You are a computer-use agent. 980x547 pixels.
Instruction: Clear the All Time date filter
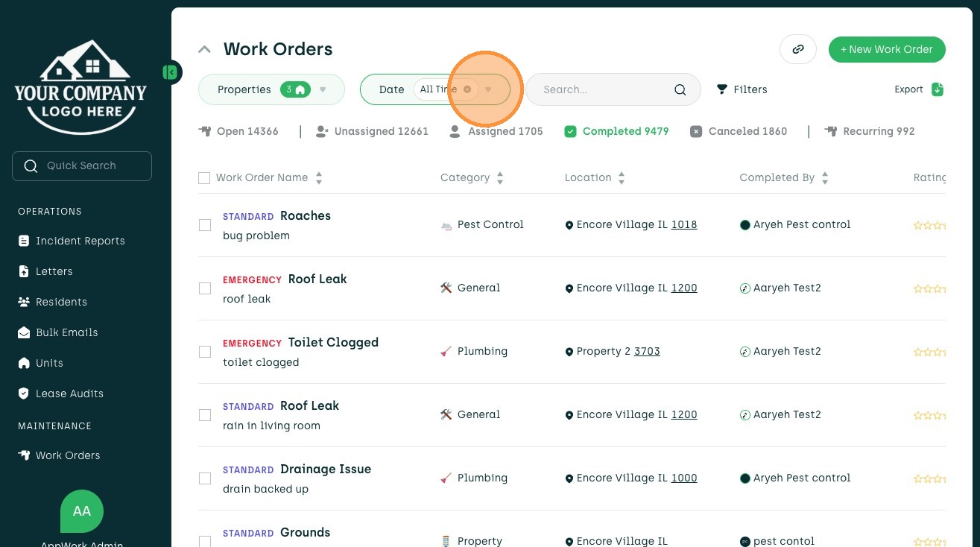467,89
